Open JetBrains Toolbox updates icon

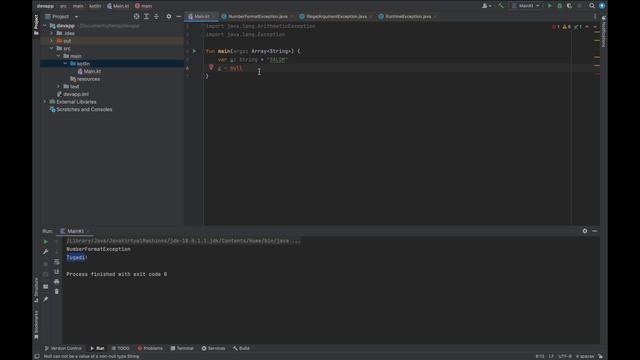602,6
